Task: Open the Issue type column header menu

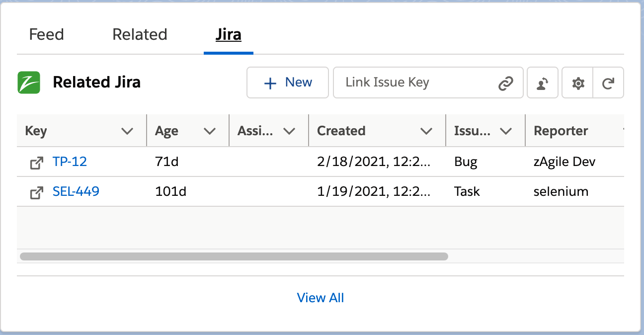Action: (506, 131)
